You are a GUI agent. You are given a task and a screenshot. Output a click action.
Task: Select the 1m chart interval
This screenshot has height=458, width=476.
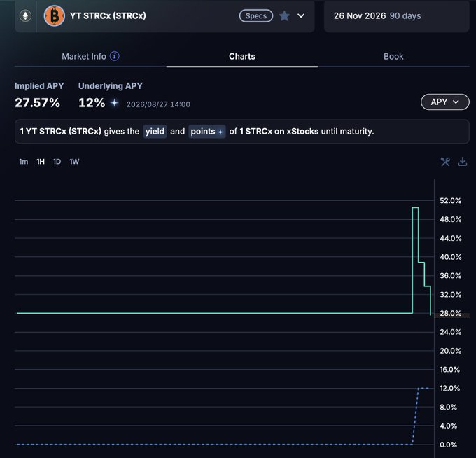coord(23,162)
